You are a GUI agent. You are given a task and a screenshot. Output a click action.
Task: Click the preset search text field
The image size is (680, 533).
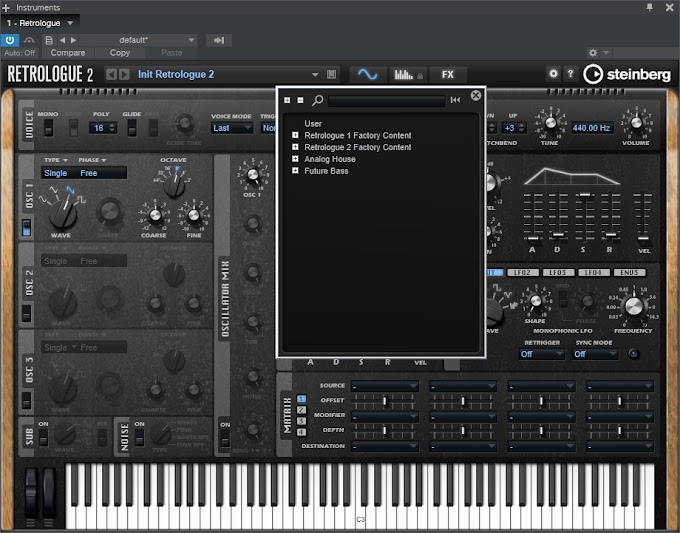point(386,101)
